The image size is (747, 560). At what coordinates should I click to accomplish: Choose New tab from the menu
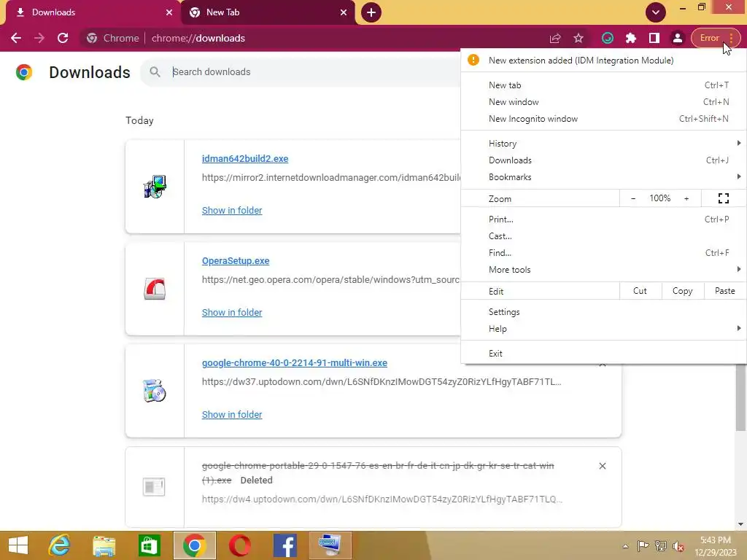tap(603, 85)
